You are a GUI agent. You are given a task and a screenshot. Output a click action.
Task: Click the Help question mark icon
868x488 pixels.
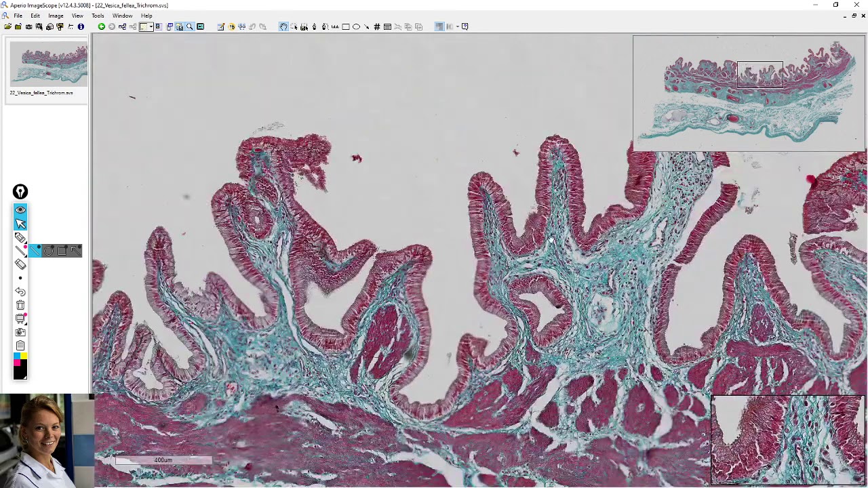[x=465, y=26]
